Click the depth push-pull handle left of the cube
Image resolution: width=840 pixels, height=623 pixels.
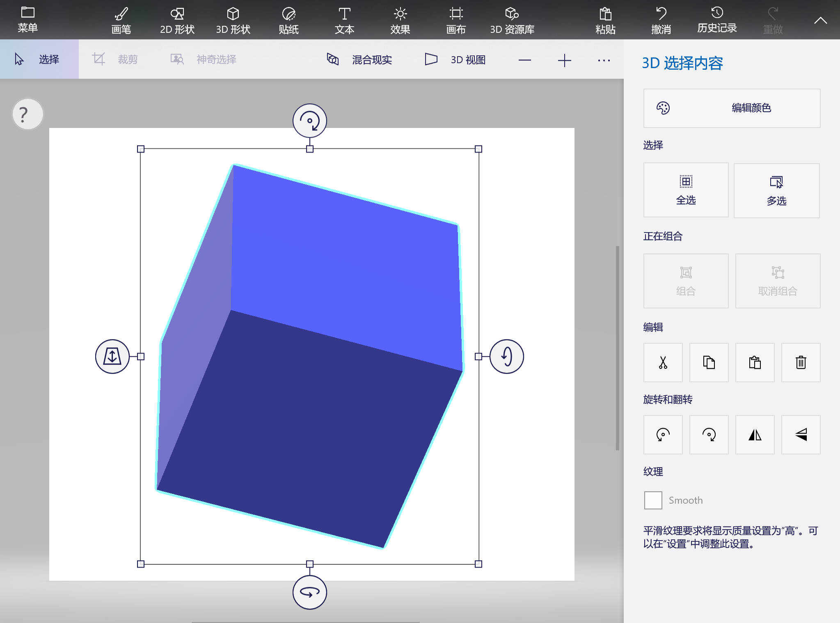(112, 356)
